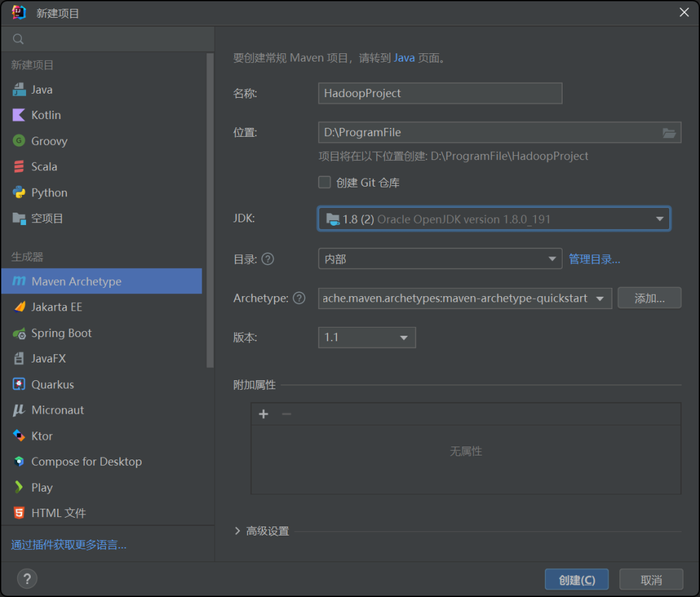Open the help question mark at bottom left

27,579
